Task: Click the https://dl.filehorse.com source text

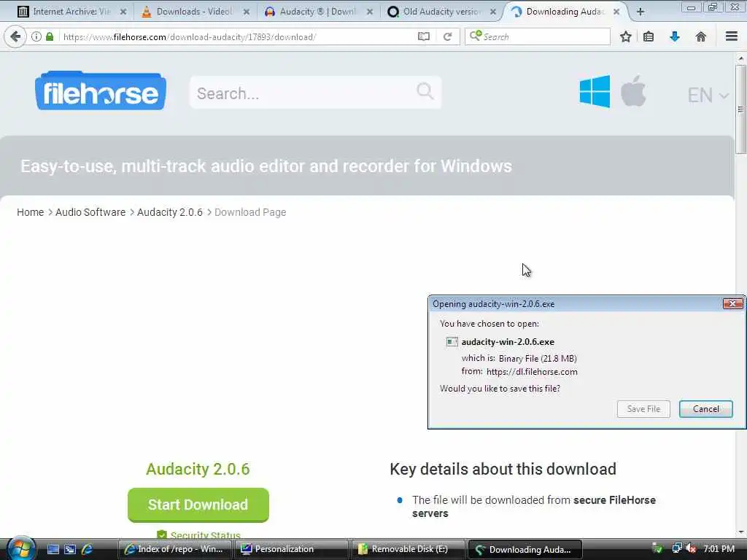Action: [x=532, y=372]
